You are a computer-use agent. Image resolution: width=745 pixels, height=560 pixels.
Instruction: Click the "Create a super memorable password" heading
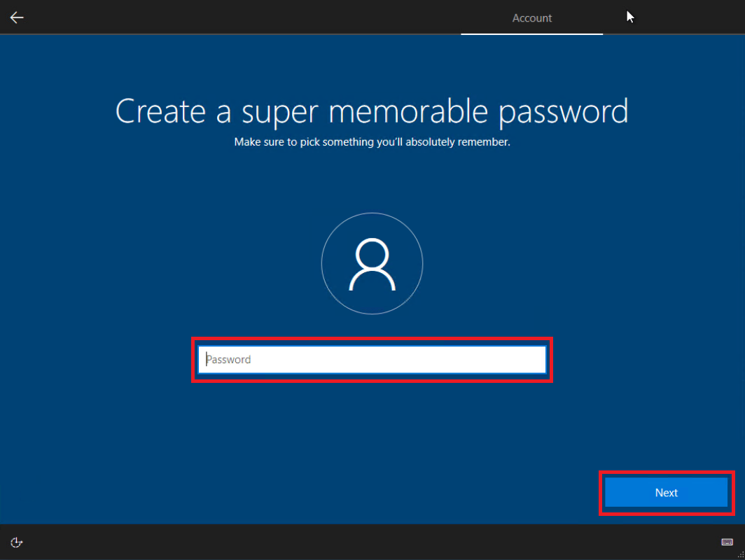[372, 111]
